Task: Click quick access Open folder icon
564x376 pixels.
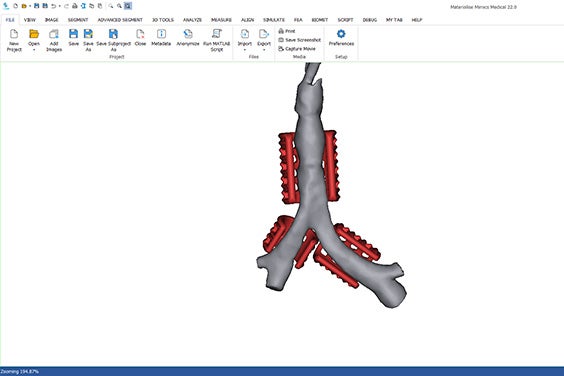Action: point(24,6)
